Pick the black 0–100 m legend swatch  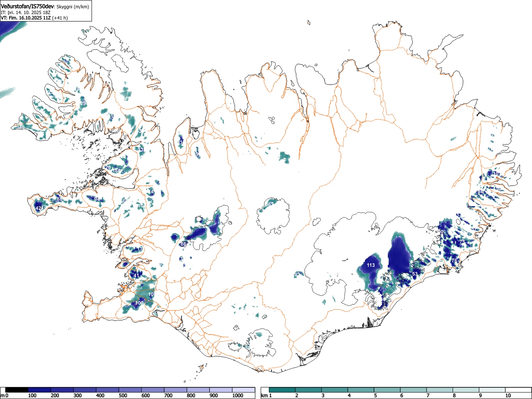17,390
